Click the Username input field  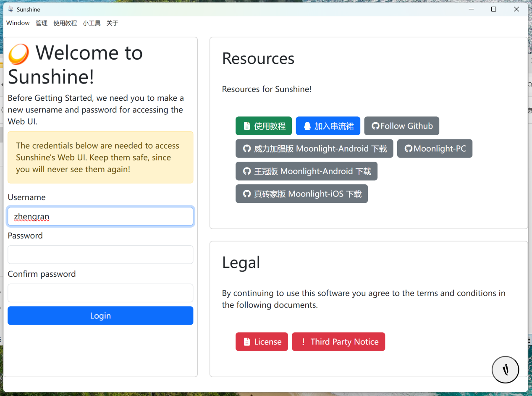tap(100, 217)
